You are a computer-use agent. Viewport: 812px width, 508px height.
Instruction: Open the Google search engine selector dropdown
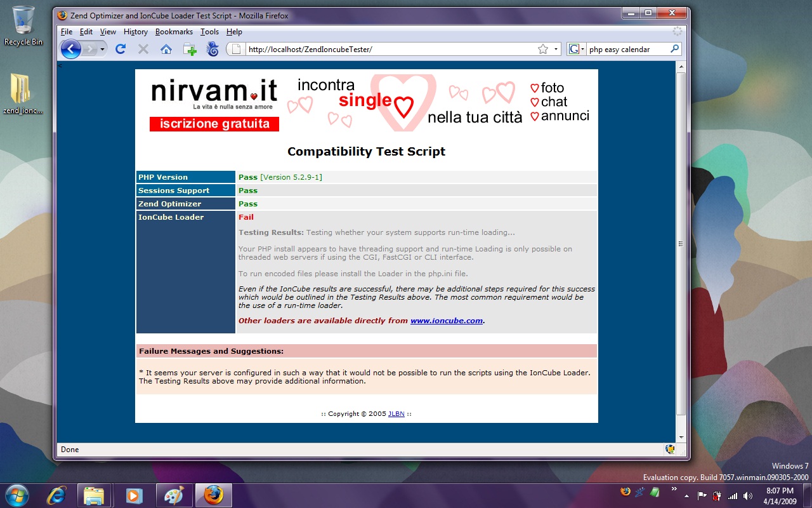(577, 49)
